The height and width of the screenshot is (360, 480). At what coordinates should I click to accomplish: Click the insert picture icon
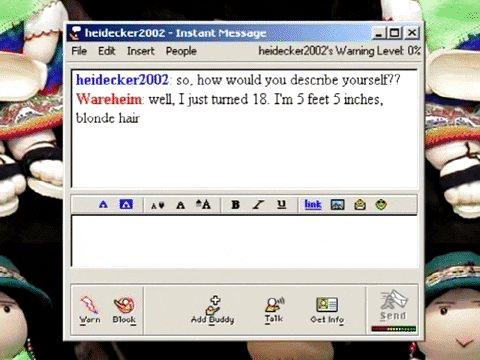[337, 205]
